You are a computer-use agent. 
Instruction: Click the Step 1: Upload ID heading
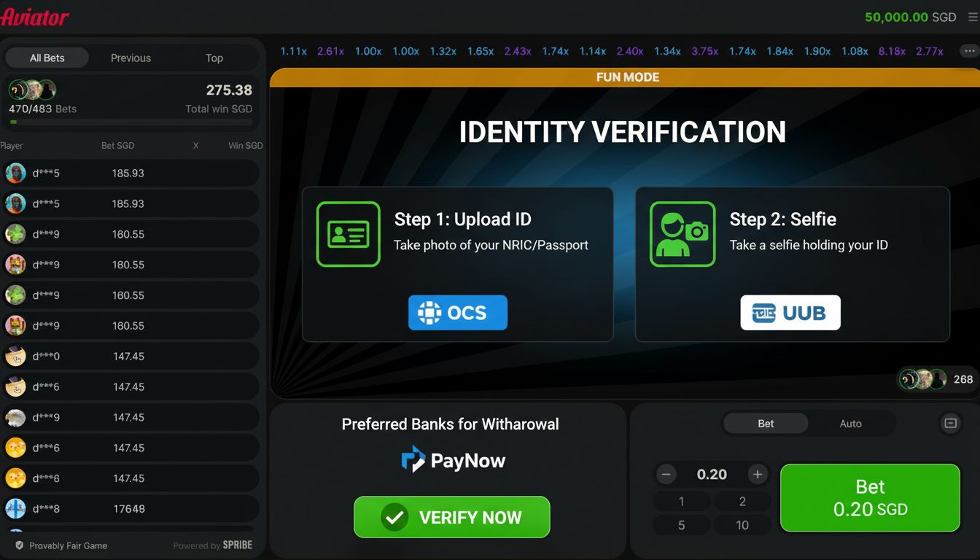pos(463,219)
